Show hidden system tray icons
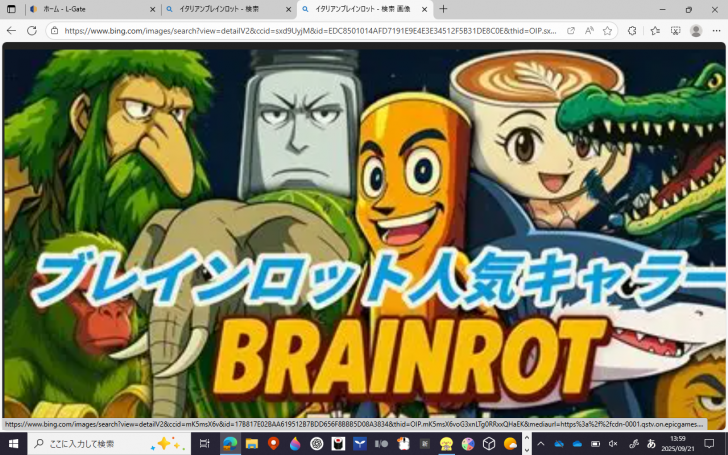Screen dimensions: 728x455 pos(540,443)
